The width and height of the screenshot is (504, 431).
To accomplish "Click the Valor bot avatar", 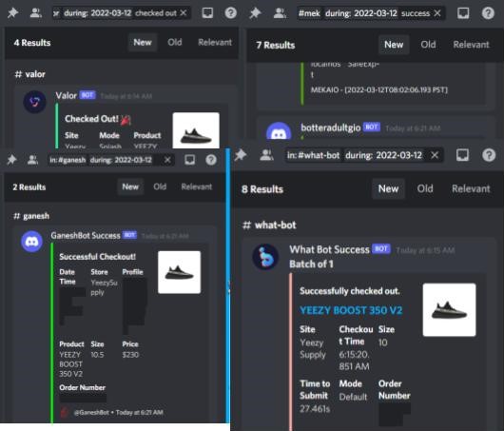I will click(35, 102).
